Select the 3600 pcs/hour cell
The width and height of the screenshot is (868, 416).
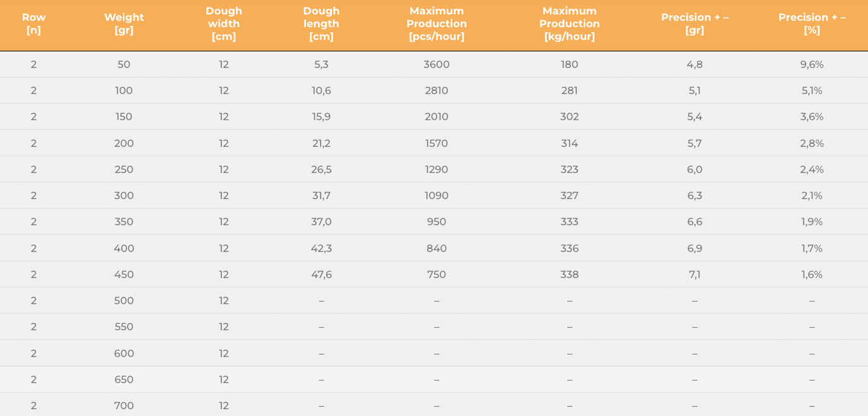[437, 64]
